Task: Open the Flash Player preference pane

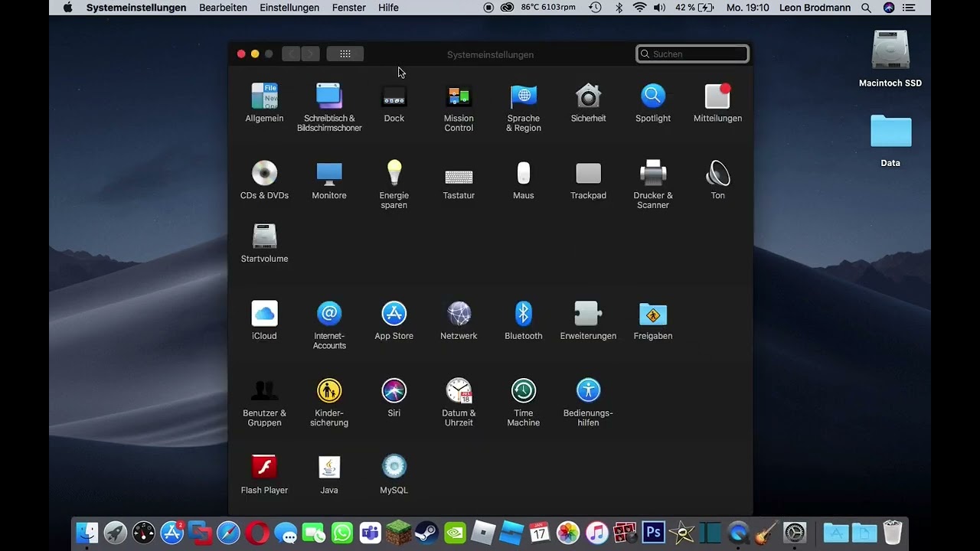Action: point(264,474)
